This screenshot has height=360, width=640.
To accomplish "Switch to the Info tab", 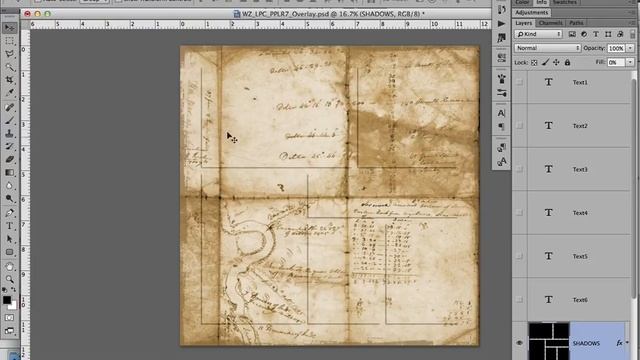I will (x=541, y=2).
